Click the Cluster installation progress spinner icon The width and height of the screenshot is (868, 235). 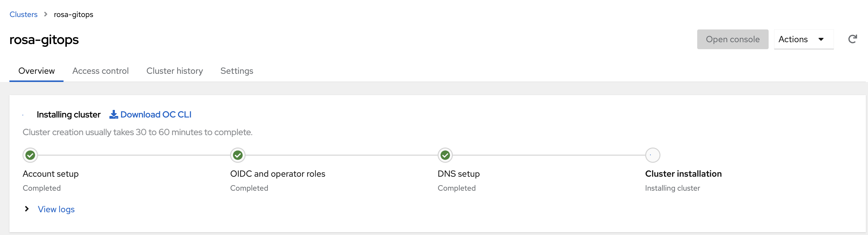click(x=652, y=155)
